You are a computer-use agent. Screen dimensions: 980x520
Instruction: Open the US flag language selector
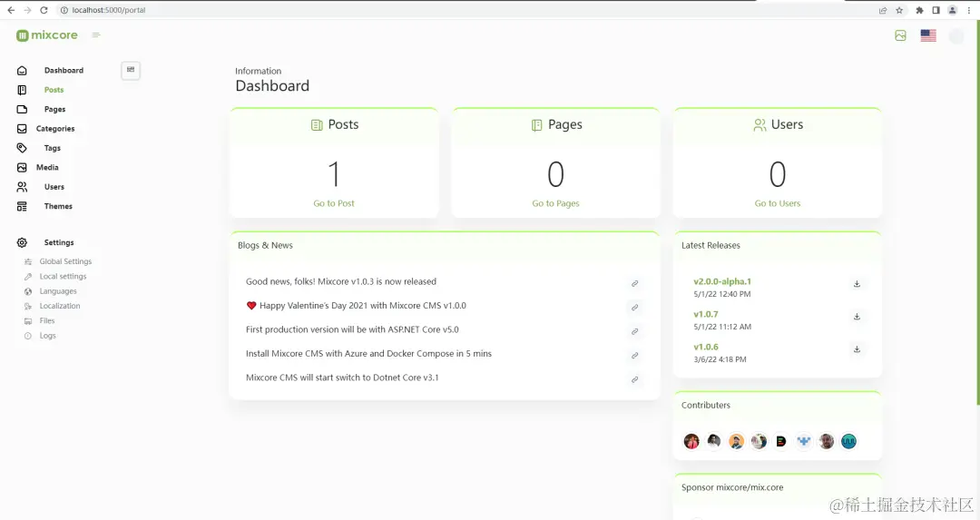(x=928, y=35)
